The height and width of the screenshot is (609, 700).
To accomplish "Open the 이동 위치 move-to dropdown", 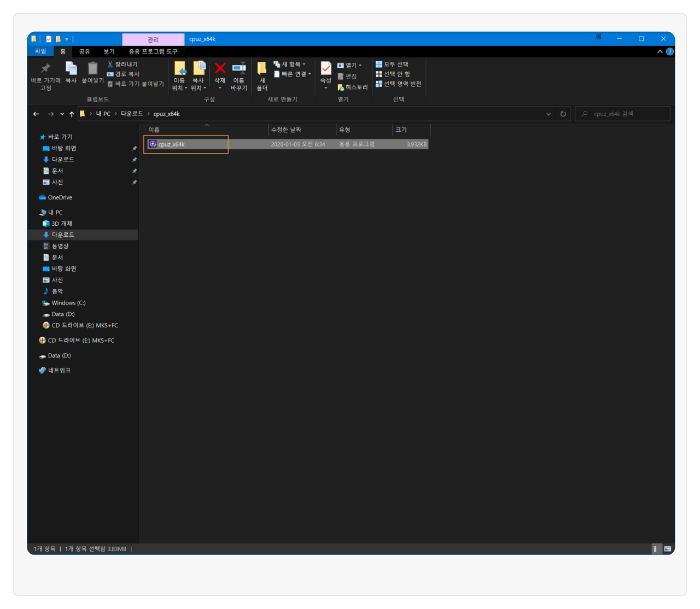I will [179, 77].
